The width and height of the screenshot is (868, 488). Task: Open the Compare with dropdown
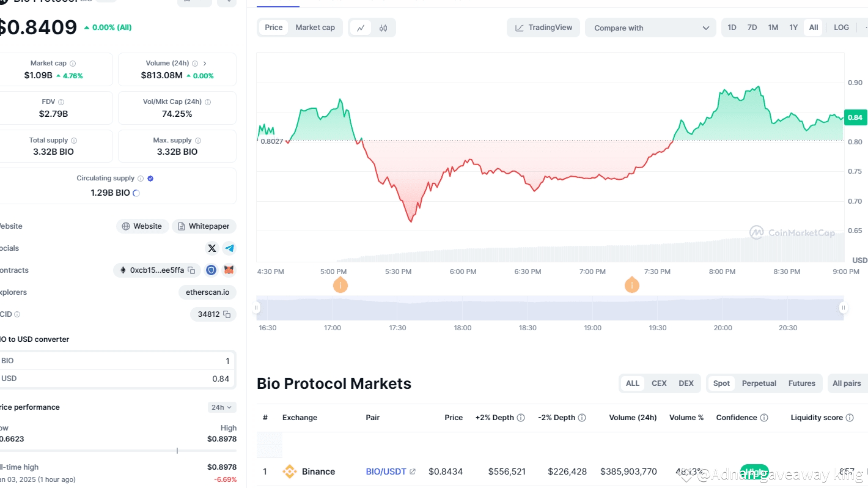point(650,27)
